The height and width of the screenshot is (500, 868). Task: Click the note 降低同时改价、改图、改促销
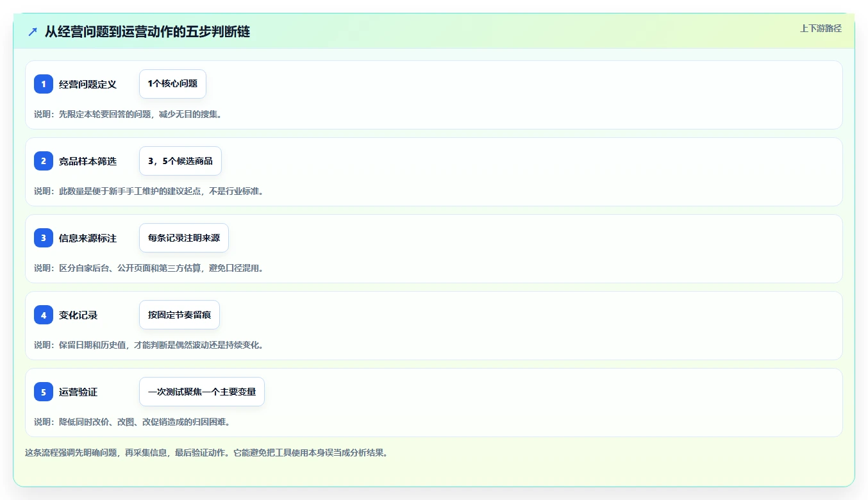[x=132, y=422]
